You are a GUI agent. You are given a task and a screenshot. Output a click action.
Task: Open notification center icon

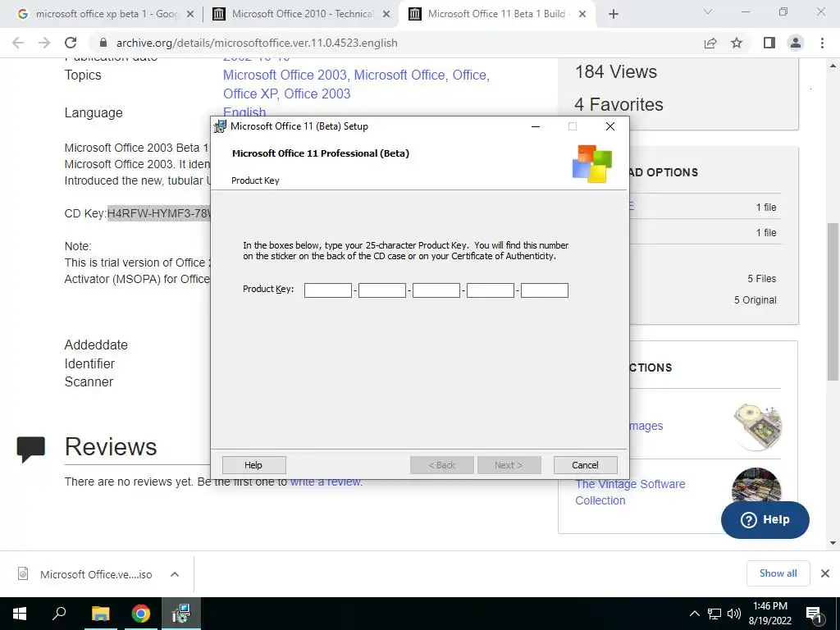tap(814, 614)
